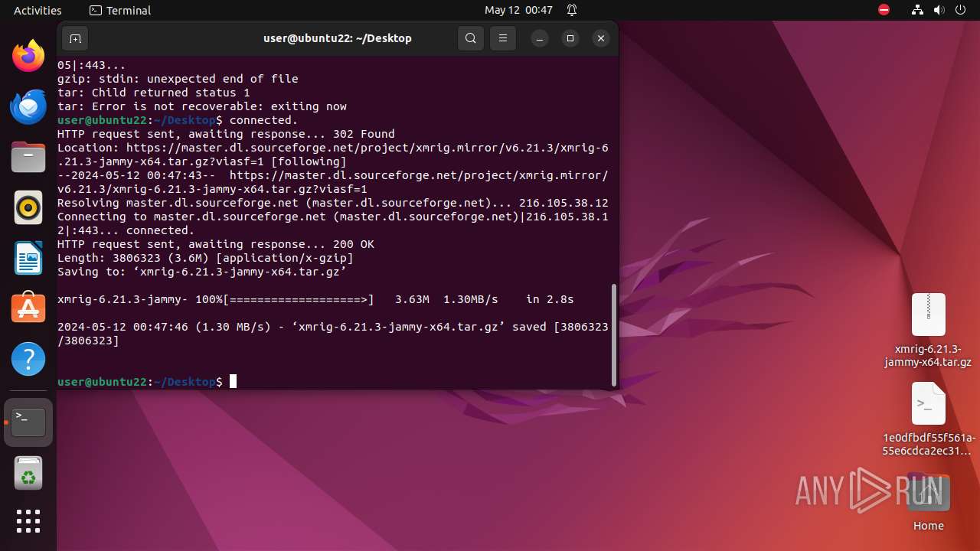The image size is (980, 551).
Task: Show Applications grid in dock
Action: (28, 521)
